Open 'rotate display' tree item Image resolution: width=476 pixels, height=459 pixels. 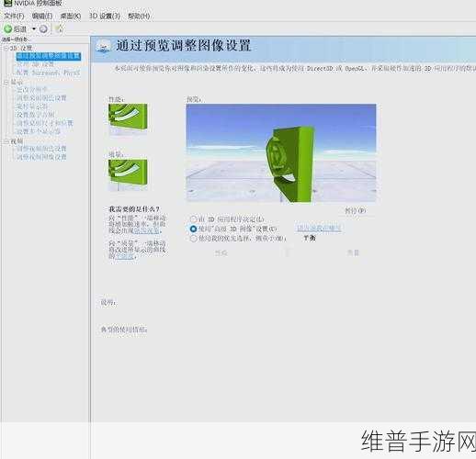pyautogui.click(x=32, y=106)
